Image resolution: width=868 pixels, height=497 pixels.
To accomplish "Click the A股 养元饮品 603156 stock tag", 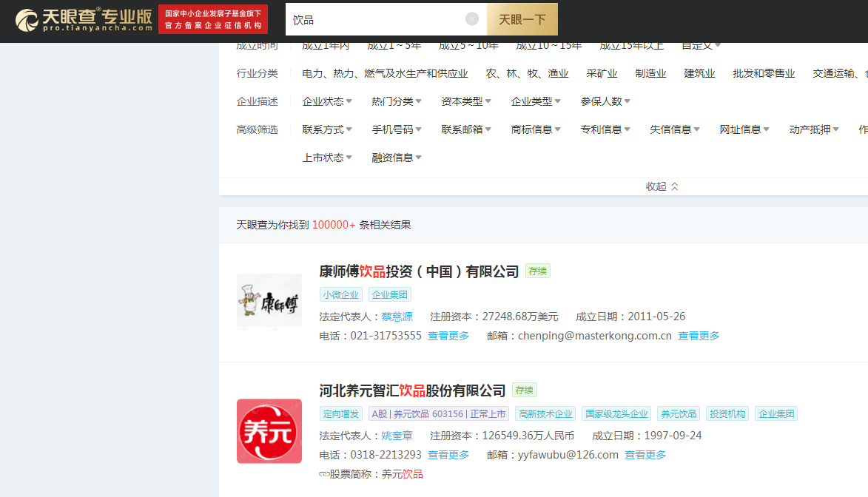I will 438,413.
